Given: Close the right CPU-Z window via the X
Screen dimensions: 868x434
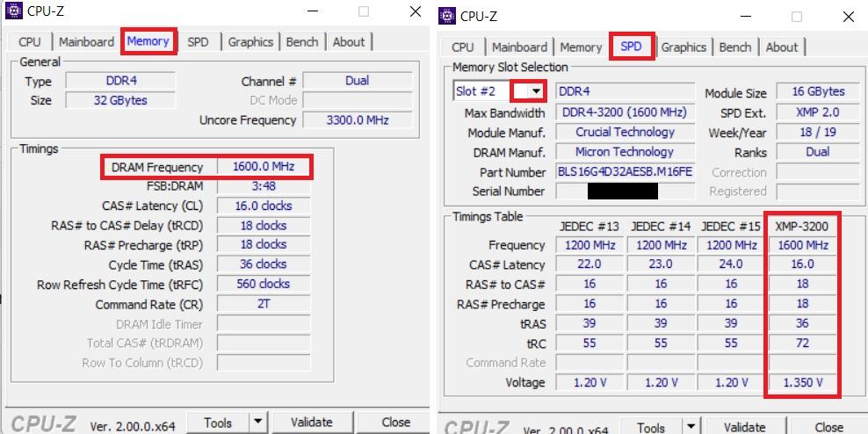Looking at the screenshot, I should pyautogui.click(x=848, y=17).
